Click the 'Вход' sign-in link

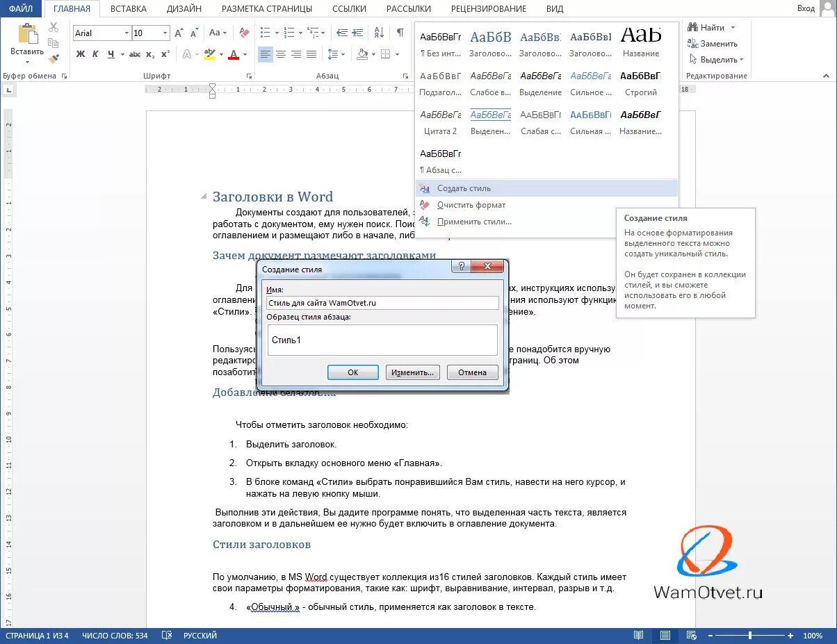(806, 8)
